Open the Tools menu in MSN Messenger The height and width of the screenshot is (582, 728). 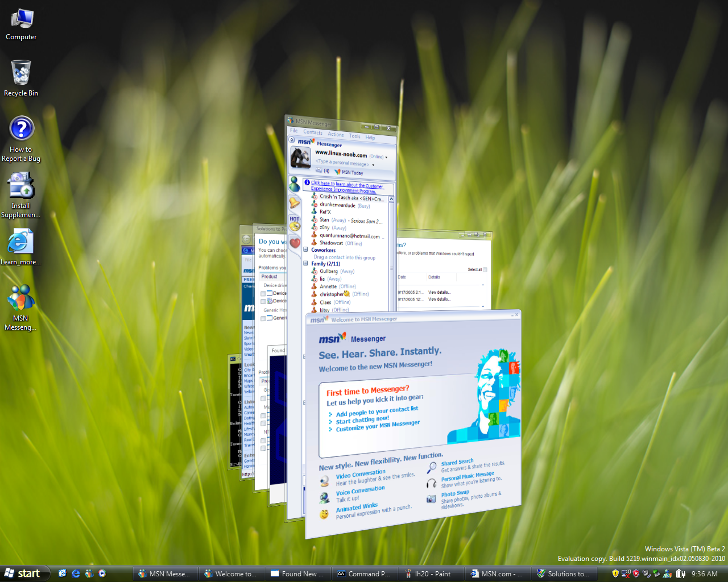pyautogui.click(x=354, y=136)
